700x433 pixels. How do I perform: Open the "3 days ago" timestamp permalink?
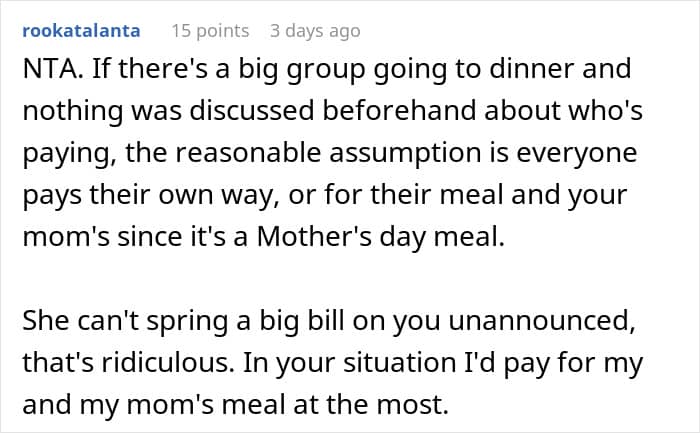(x=315, y=31)
